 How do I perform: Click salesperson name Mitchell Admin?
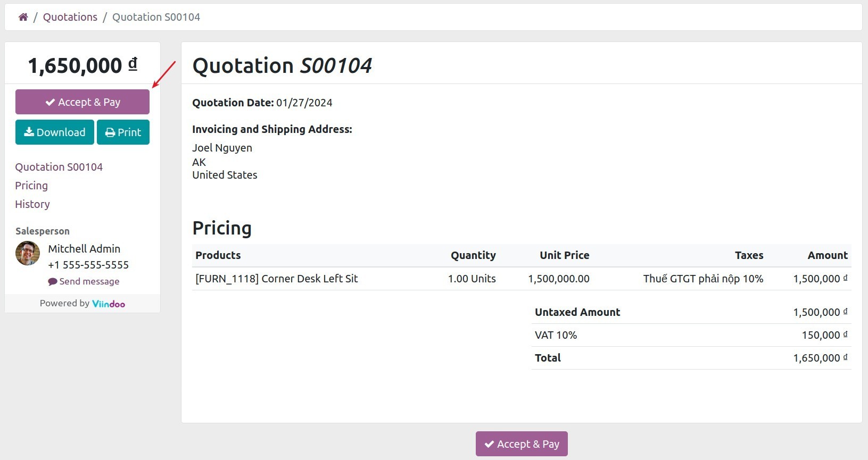pos(84,249)
